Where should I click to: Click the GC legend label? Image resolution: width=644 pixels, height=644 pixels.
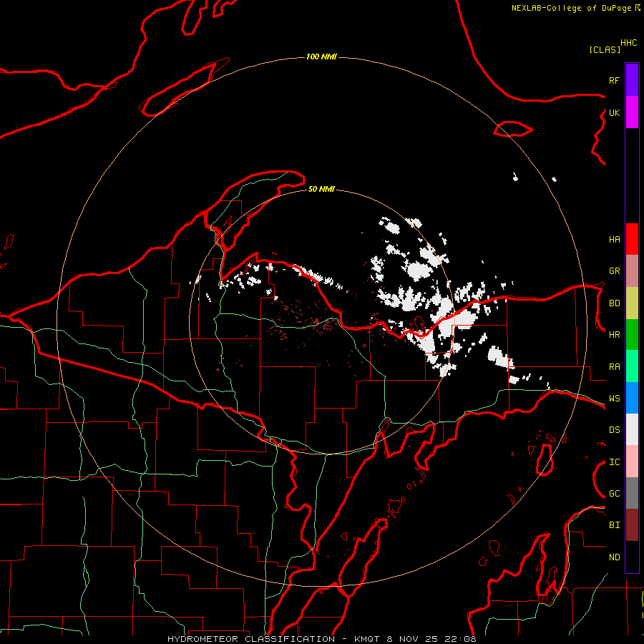614,494
